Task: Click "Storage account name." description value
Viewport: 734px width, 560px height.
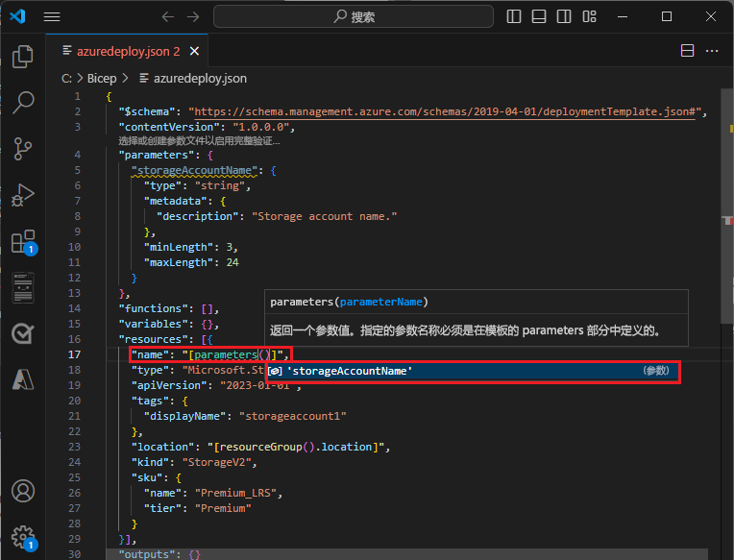Action: pyautogui.click(x=325, y=217)
